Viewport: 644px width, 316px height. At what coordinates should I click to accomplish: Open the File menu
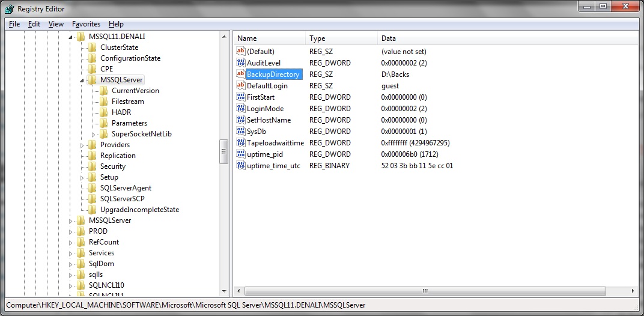pos(14,24)
